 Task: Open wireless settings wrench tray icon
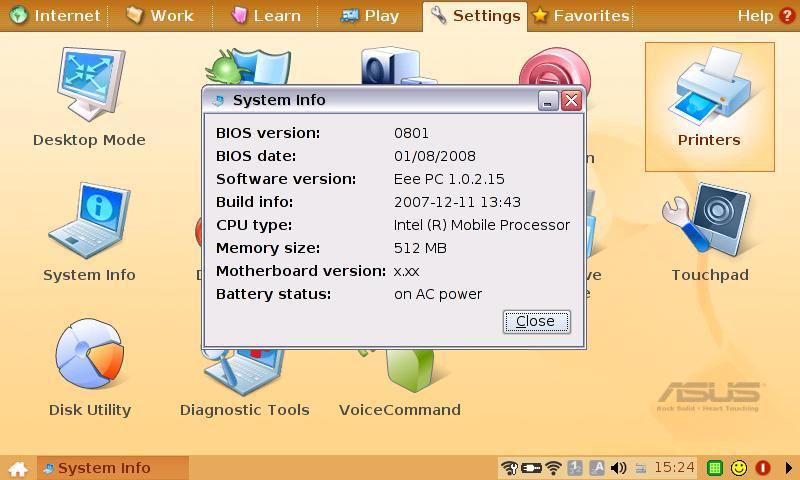point(509,467)
